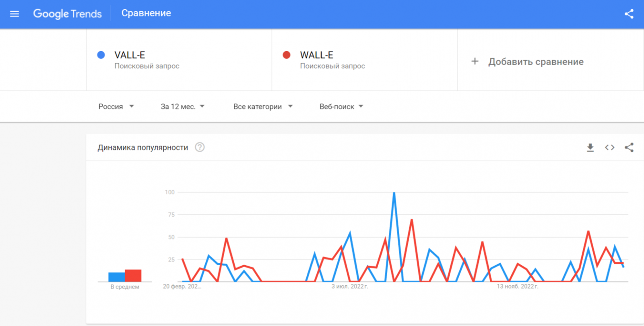Click the red average bar in chart
The image size is (644, 326).
(x=133, y=276)
